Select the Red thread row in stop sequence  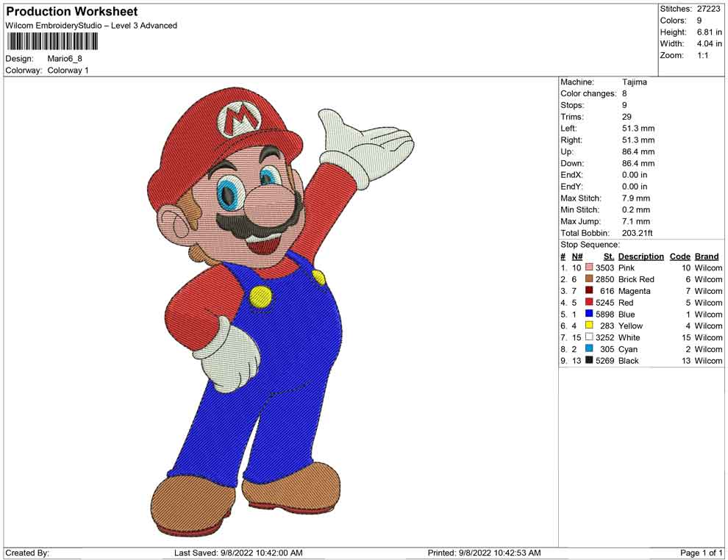tap(625, 303)
